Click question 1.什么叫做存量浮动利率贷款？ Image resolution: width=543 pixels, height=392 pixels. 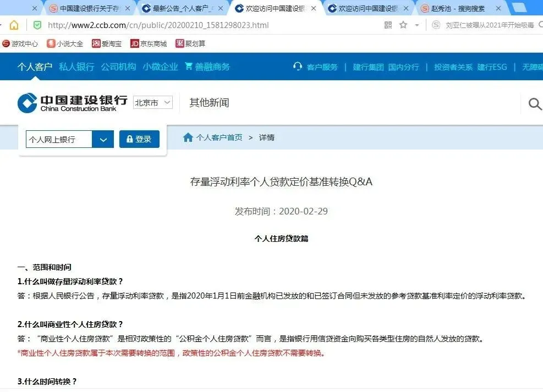coord(70,281)
